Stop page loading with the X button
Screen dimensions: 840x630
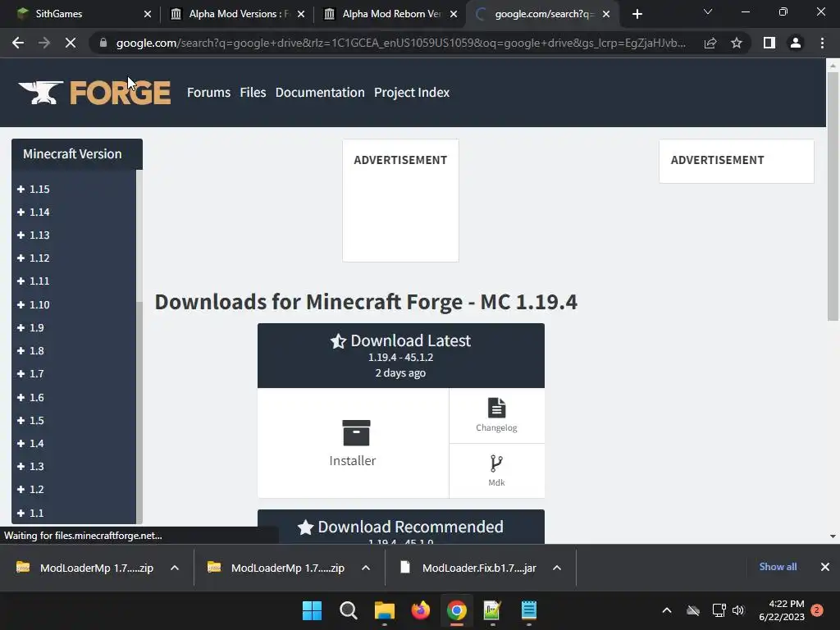(71, 43)
